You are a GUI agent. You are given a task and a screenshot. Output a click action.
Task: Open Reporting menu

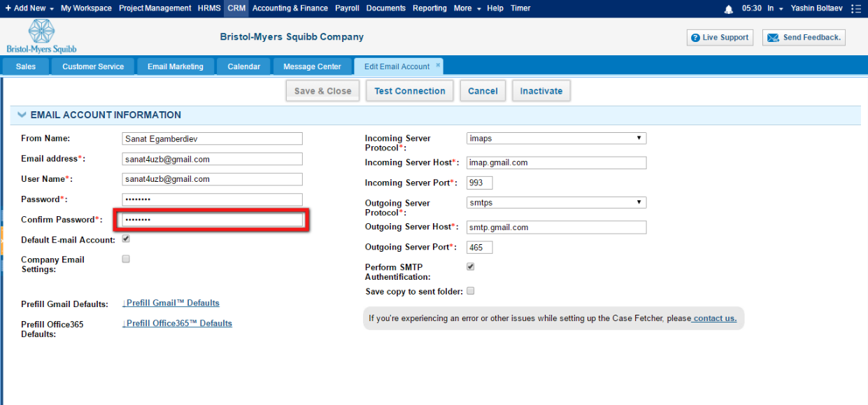click(429, 8)
